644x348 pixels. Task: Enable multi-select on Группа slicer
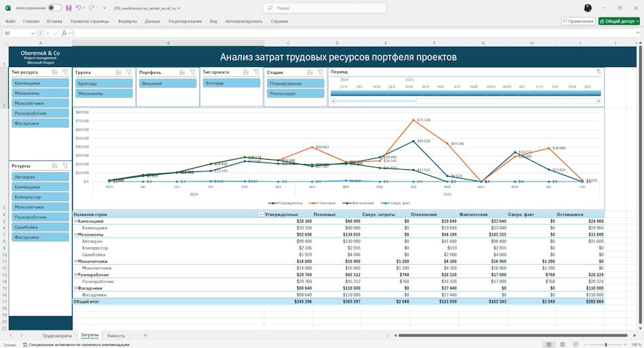pos(118,72)
